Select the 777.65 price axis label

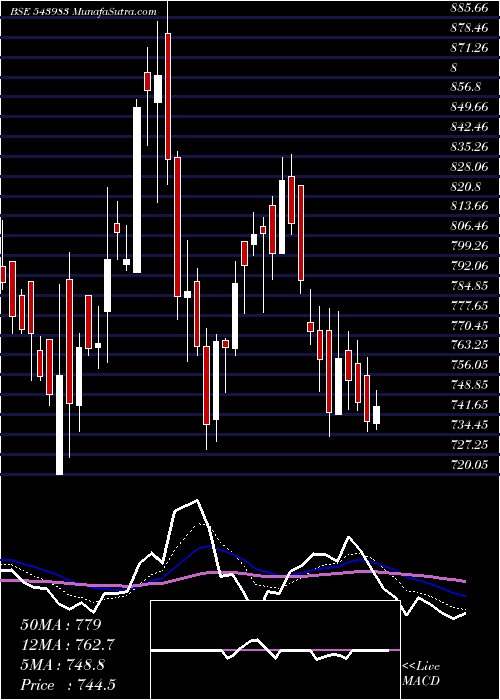[470, 304]
